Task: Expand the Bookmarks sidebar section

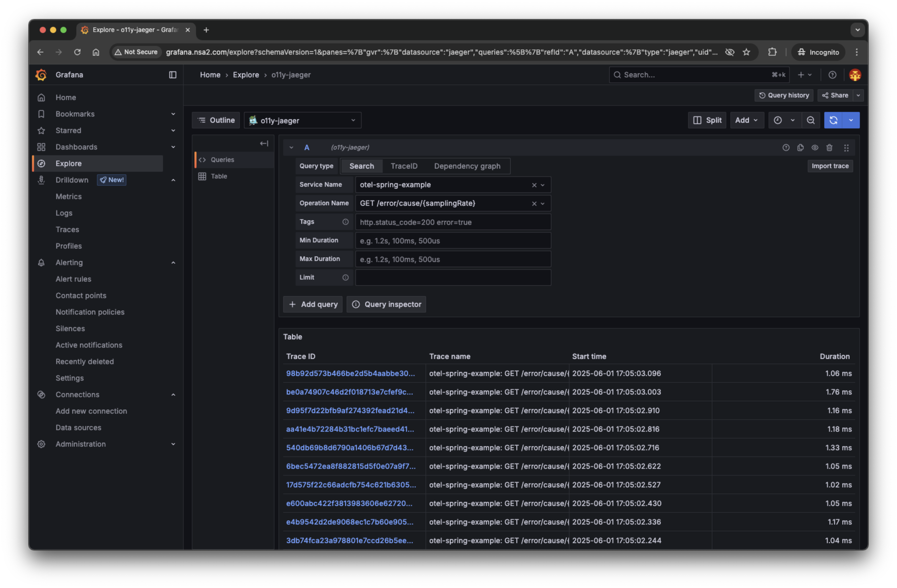Action: pos(173,114)
